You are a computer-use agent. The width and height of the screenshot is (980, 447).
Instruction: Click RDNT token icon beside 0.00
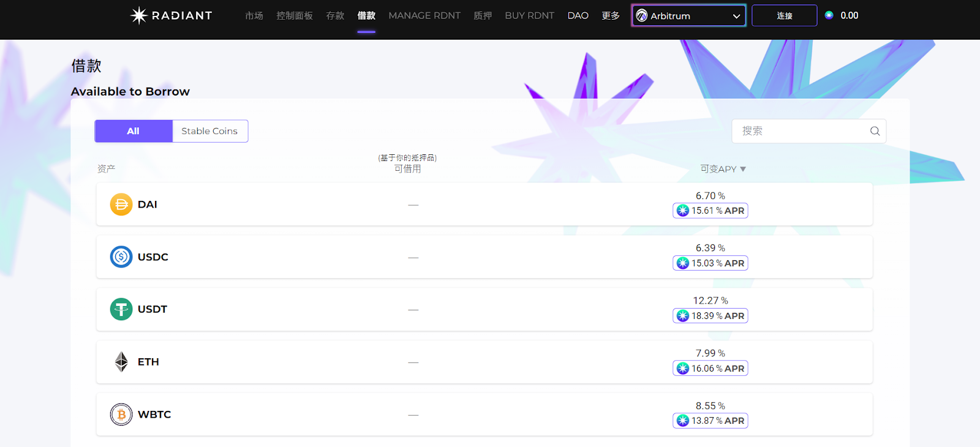[x=829, y=15]
